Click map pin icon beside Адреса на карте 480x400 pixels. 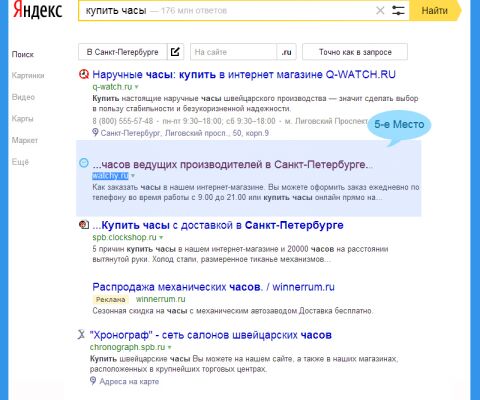coord(93,381)
